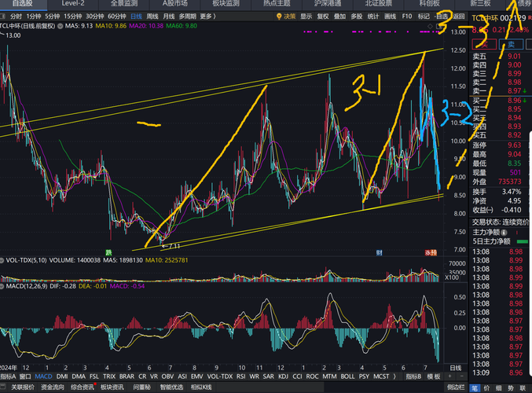The height and width of the screenshot is (393, 532).
Task: Open the Level-2 tab
Action: pyautogui.click(x=73, y=3)
